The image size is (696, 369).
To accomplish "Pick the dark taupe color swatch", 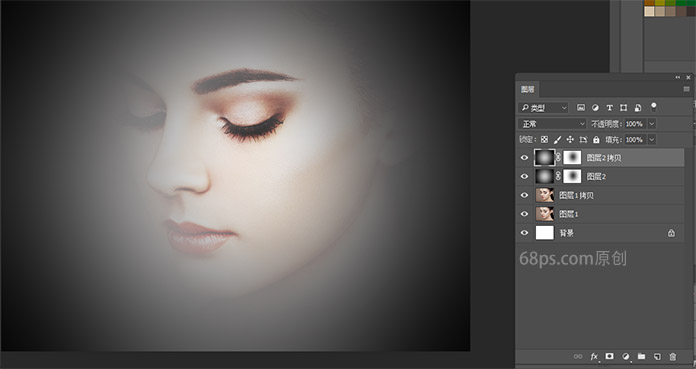I will click(681, 11).
